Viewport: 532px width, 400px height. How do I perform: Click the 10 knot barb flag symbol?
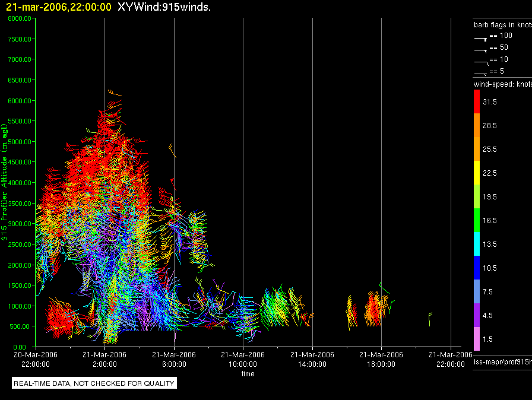[481, 63]
